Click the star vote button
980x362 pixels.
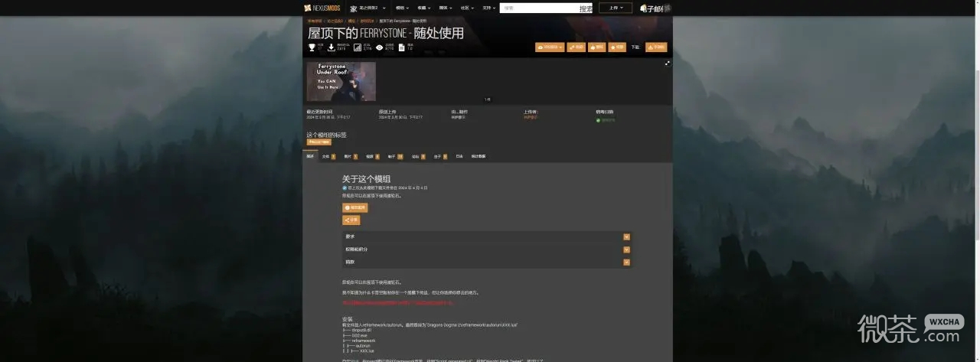(x=616, y=47)
